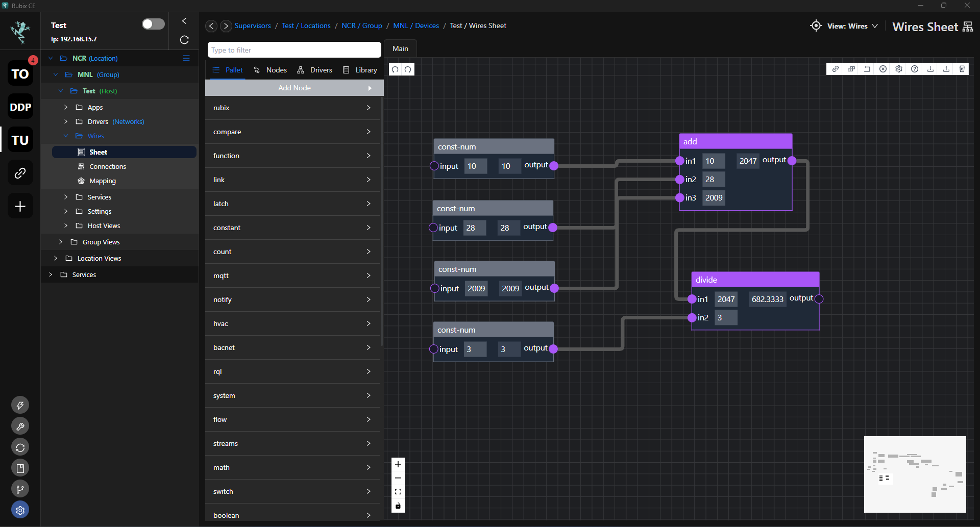This screenshot has width=980, height=527.
Task: Select the TO workspace badge
Action: click(x=20, y=74)
